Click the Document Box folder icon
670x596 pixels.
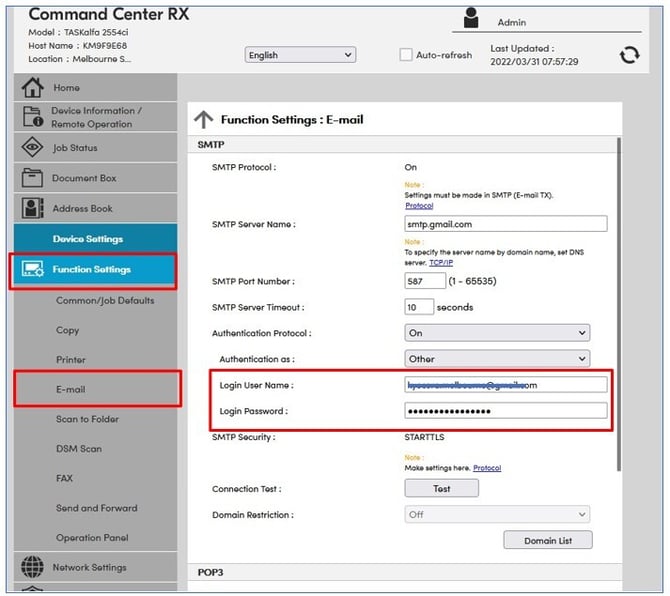(32, 178)
